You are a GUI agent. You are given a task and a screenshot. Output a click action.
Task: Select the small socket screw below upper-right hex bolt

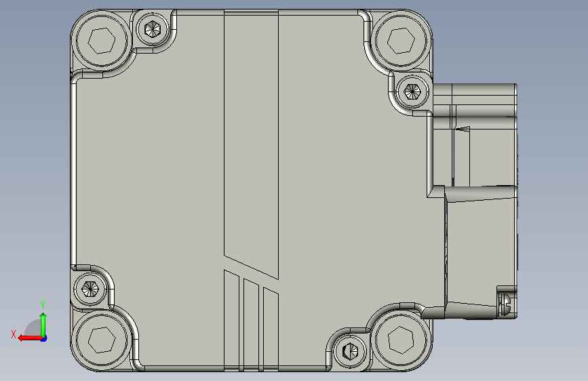pyautogui.click(x=412, y=92)
